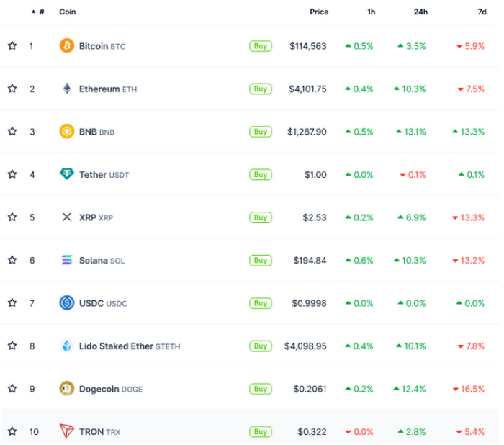The width and height of the screenshot is (504, 445).
Task: Click the Lido Staked Ether icon
Action: [66, 346]
